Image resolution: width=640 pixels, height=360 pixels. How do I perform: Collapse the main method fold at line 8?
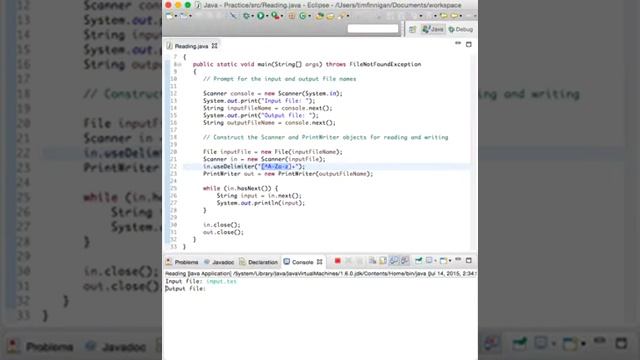180,64
